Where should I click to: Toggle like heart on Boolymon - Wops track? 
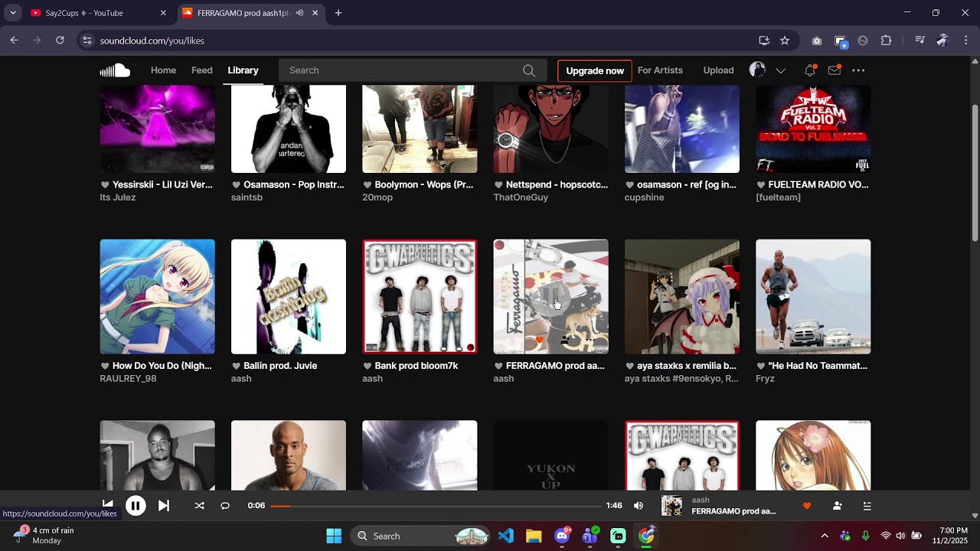tap(367, 185)
